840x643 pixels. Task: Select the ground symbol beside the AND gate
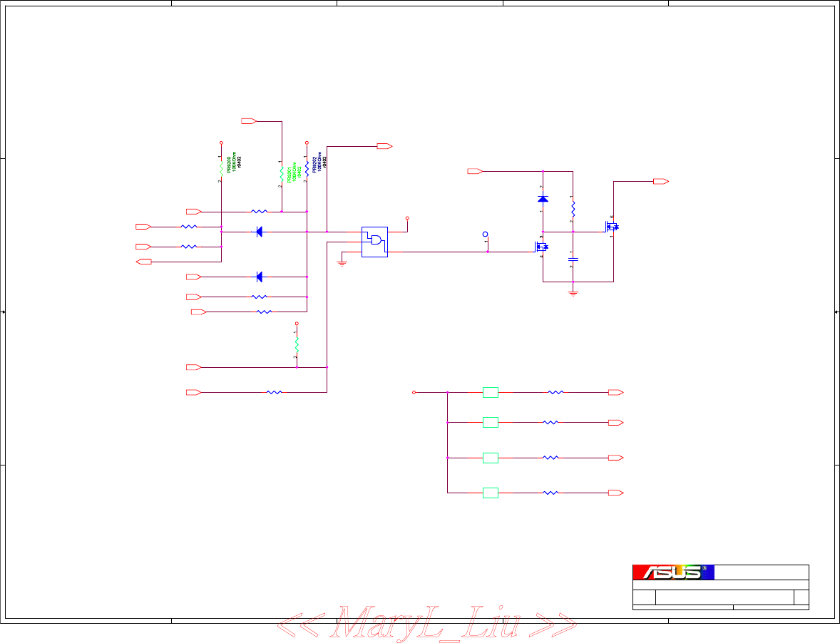pos(342,264)
